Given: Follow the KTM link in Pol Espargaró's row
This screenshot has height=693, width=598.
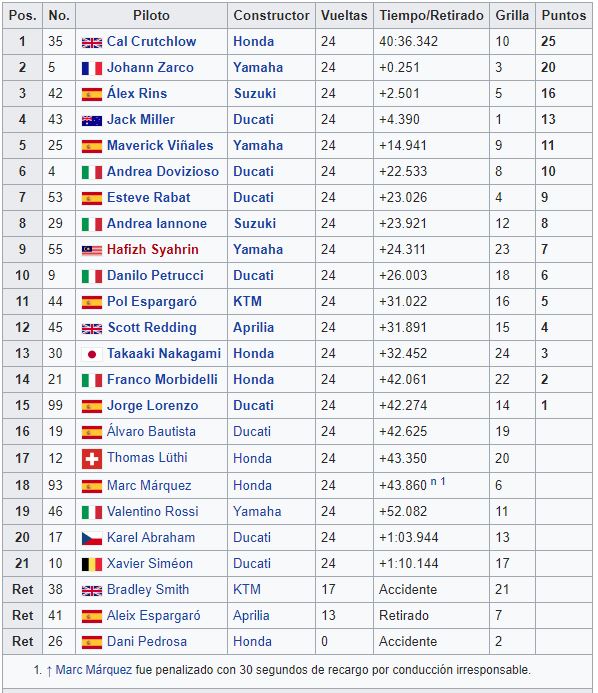Looking at the screenshot, I should (x=248, y=301).
